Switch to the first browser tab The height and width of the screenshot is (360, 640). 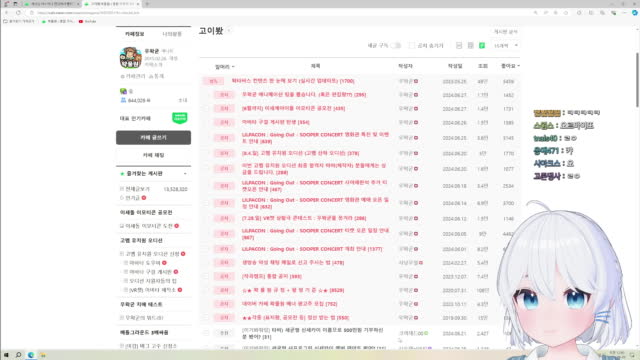51,4
